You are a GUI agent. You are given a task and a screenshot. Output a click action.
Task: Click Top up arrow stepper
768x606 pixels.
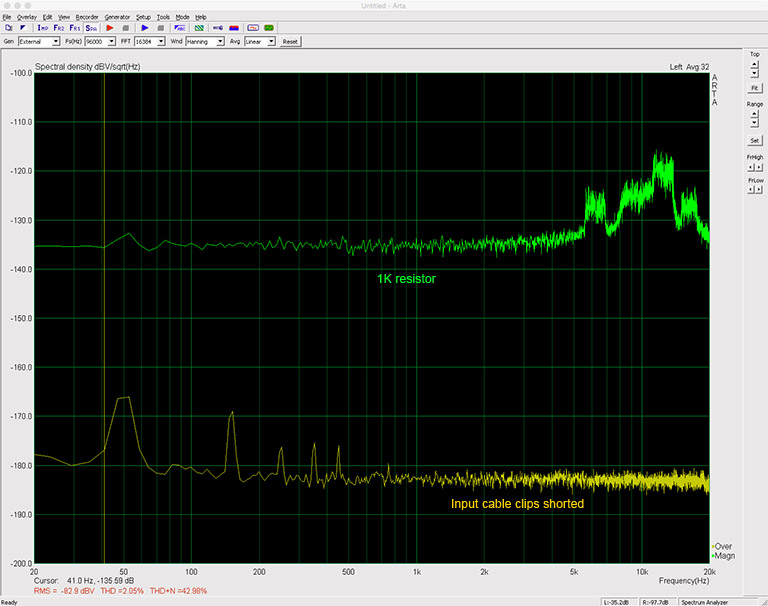pos(755,64)
